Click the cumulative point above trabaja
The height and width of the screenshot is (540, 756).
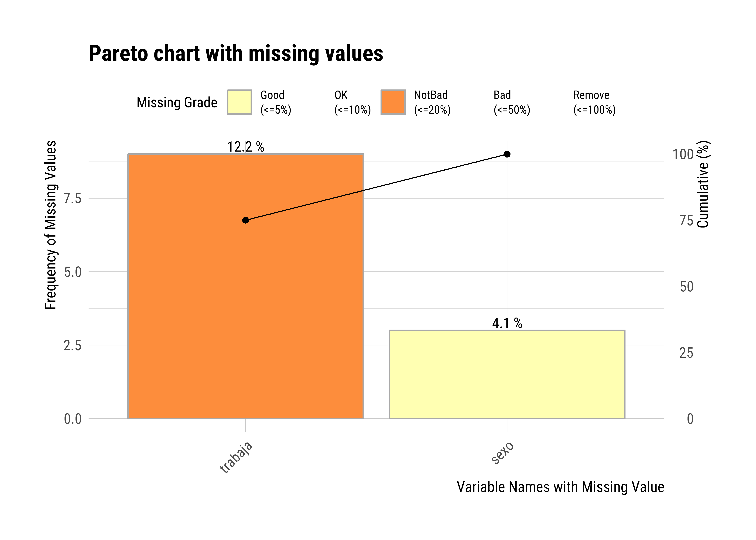[245, 220]
